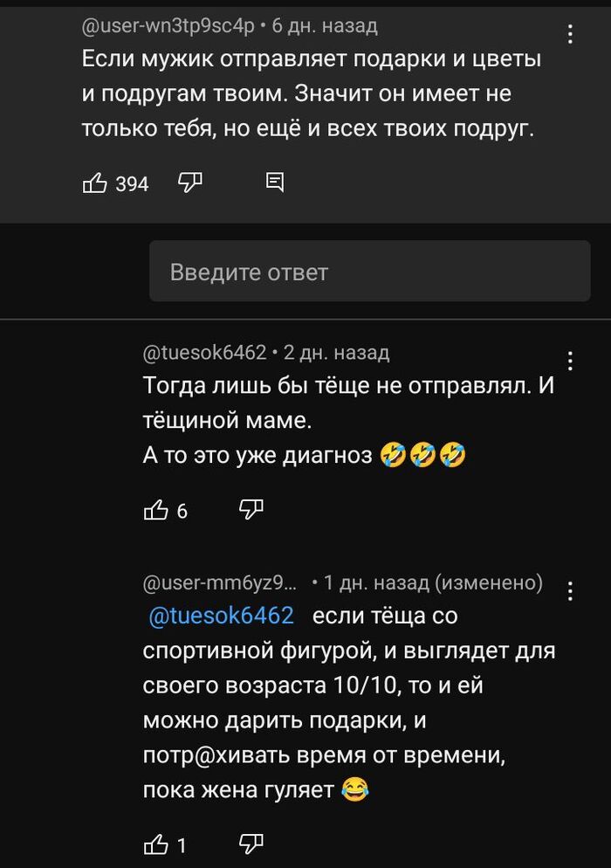Screen dimensions: 611x868
Task: Open the options menu for @tuesok6462's comment
Action: pyautogui.click(x=571, y=358)
